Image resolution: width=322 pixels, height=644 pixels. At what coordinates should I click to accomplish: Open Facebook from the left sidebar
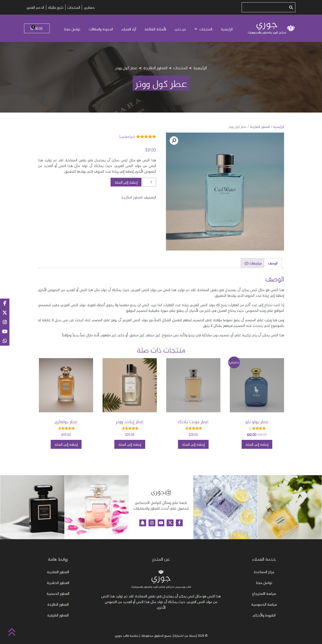click(x=5, y=303)
